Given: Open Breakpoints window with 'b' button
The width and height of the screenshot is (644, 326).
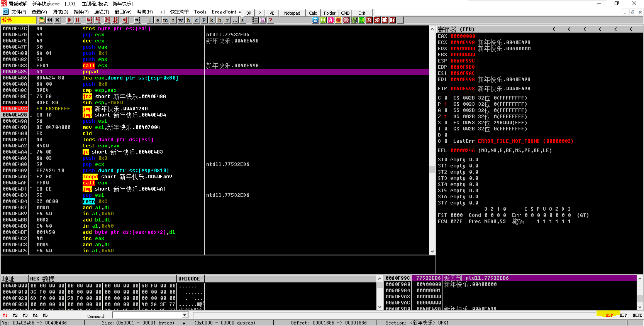Looking at the screenshot, I should (x=219, y=20).
